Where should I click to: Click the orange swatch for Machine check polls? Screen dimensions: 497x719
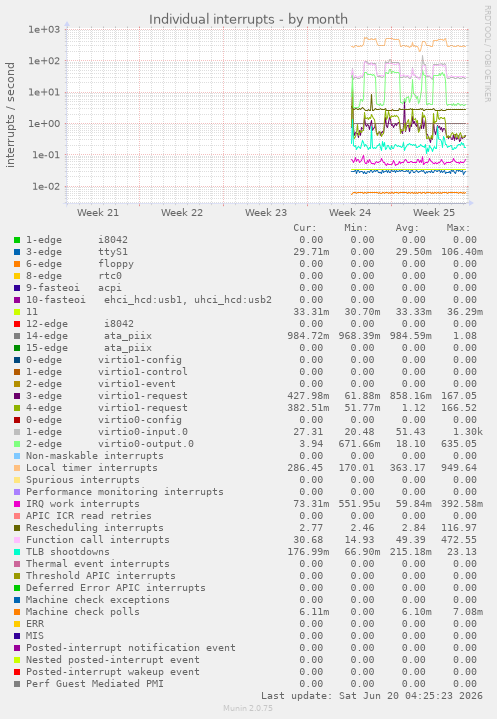pyautogui.click(x=17, y=612)
